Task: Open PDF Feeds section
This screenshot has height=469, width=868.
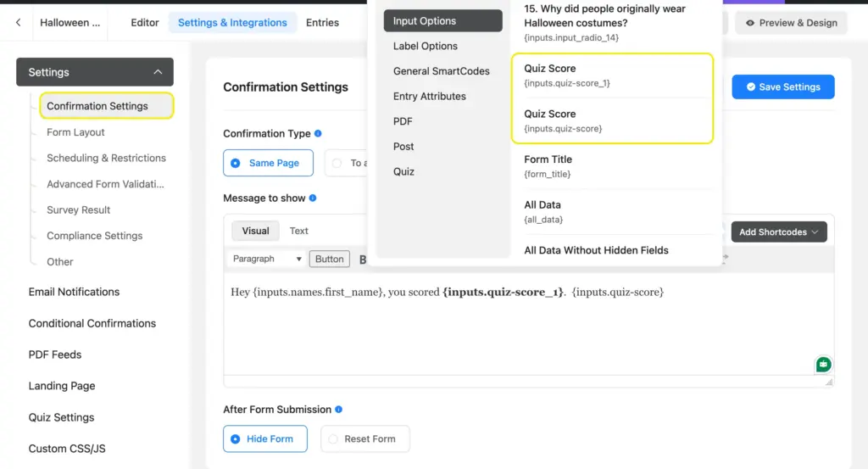Action: [x=55, y=355]
